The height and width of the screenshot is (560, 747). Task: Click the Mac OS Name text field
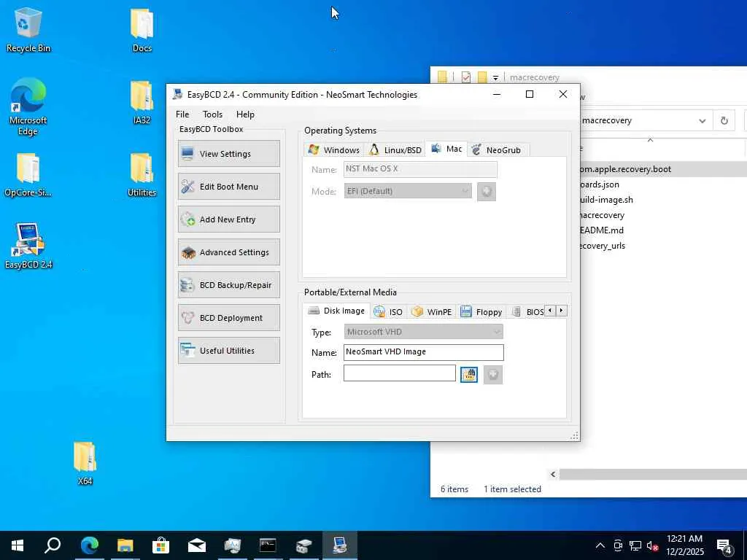pyautogui.click(x=420, y=169)
